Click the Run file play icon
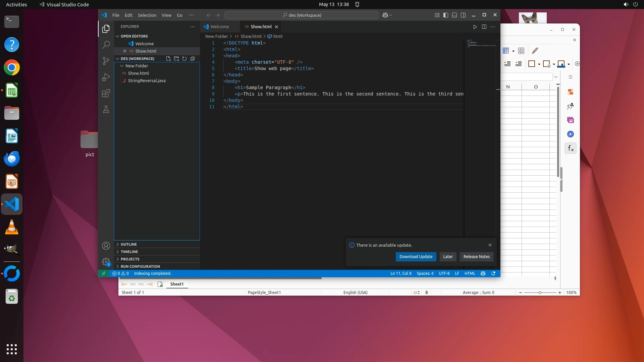The image size is (644, 362). coord(475,27)
